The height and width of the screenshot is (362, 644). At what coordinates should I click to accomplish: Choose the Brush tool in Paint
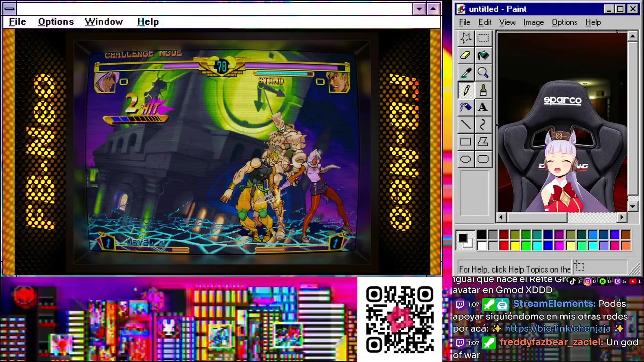(483, 90)
